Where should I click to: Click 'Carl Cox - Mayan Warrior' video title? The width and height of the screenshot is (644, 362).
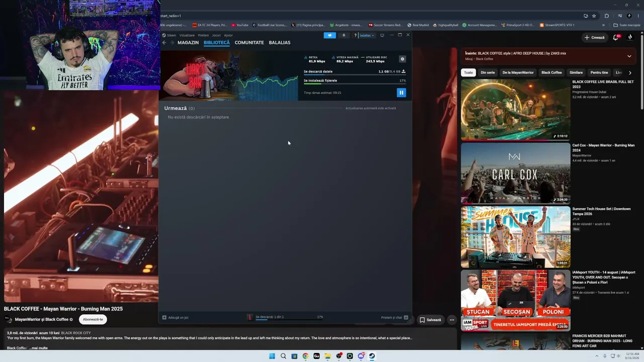pos(603,148)
